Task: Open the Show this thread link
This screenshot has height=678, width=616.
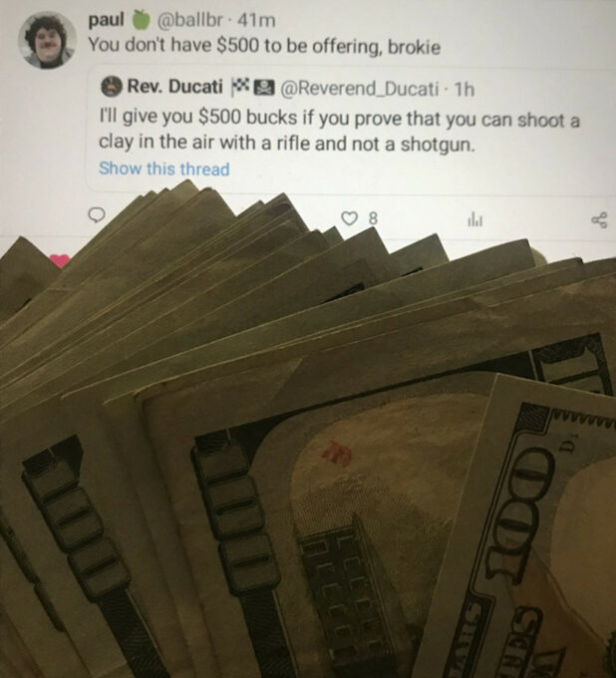Action: 163,169
